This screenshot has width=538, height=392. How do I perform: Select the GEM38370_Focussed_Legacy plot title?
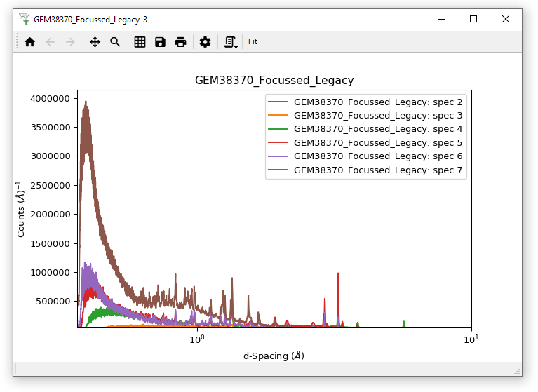tap(274, 80)
